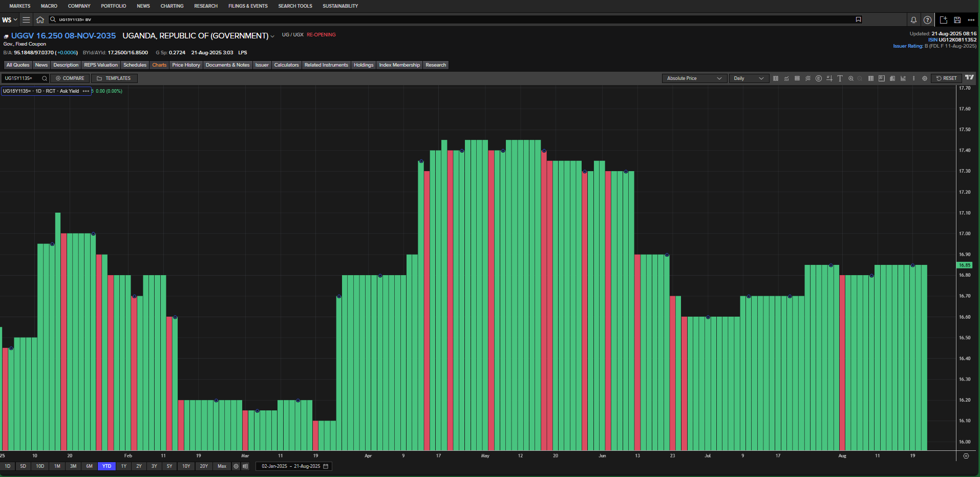Click the copy/documents icon in chart toolbar
The height and width of the screenshot is (477, 980).
(892, 78)
